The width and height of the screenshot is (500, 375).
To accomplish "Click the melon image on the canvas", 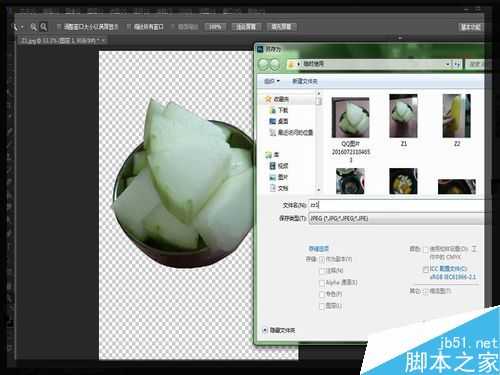I will [x=185, y=183].
